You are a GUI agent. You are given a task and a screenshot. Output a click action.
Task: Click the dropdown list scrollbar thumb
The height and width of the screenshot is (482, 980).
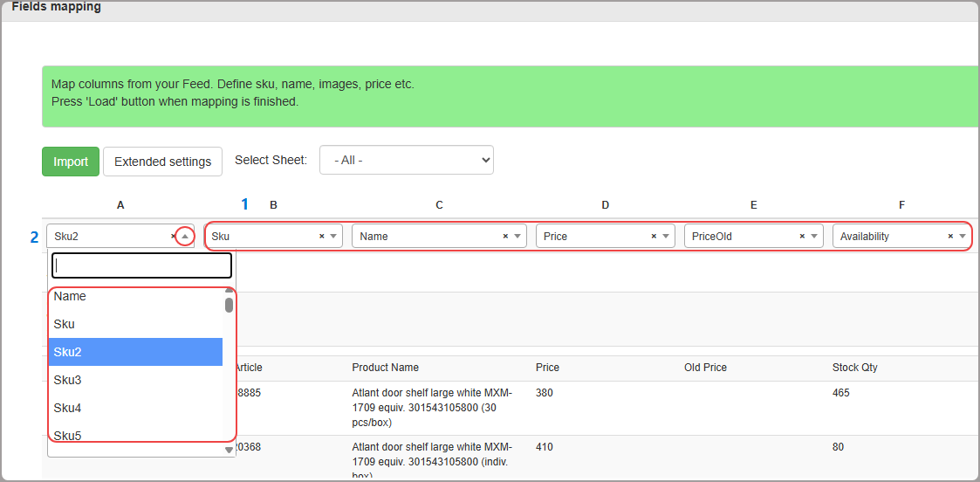coord(230,305)
